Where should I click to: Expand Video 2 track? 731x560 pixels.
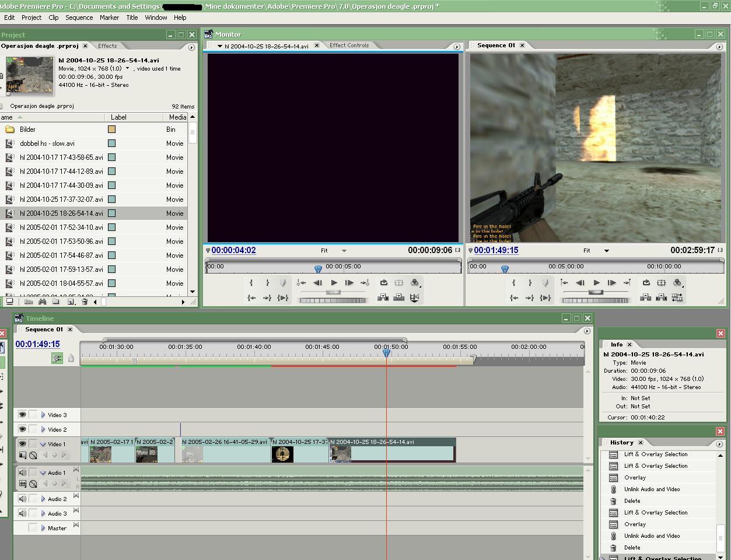click(x=43, y=429)
